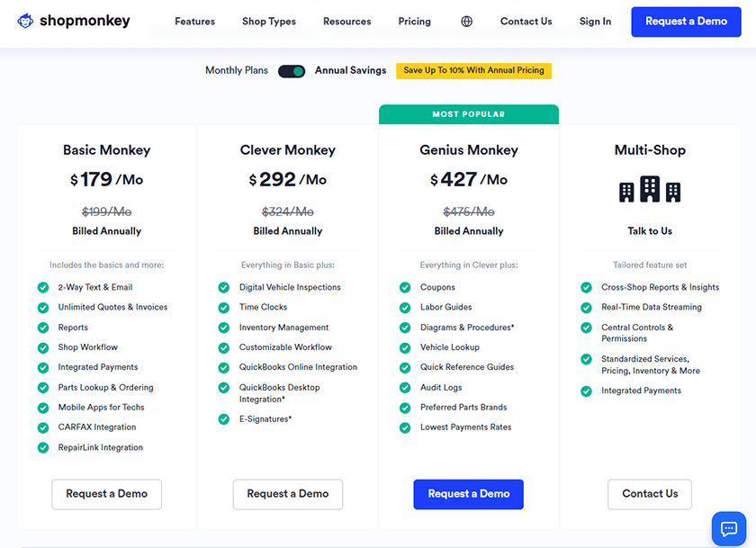The image size is (756, 548).
Task: Click checkmark icon beside Unlimited Quotes & Invoices
Action: 43,308
